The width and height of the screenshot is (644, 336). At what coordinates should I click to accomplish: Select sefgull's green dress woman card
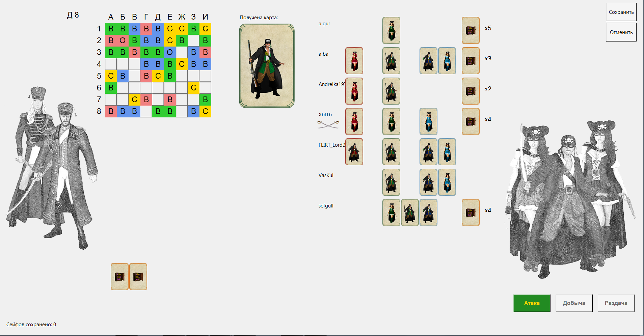[391, 213]
